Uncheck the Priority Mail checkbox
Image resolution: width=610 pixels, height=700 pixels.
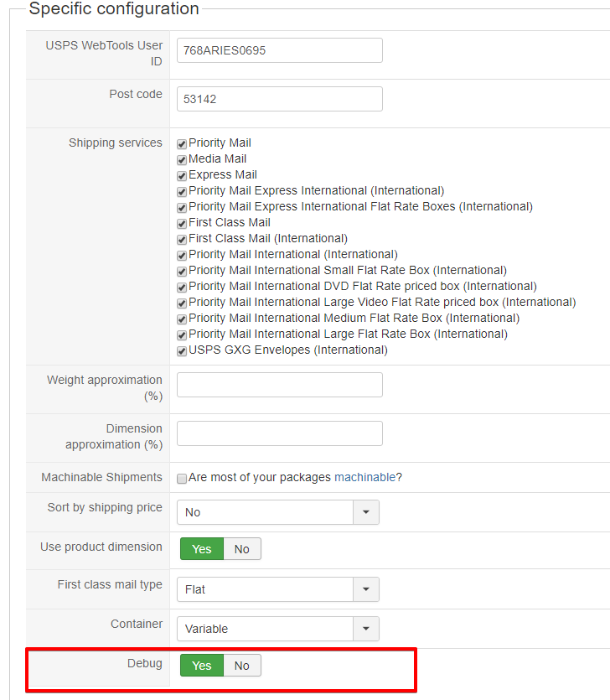(182, 144)
